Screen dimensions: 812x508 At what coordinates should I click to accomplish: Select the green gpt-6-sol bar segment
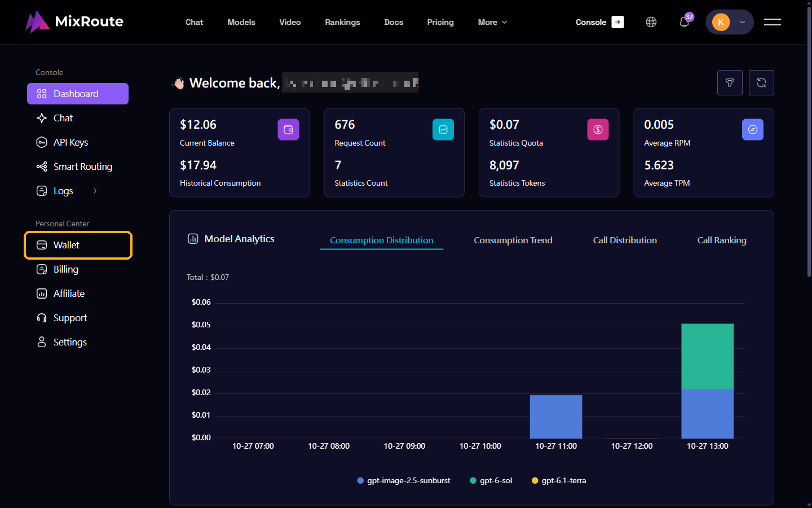click(x=708, y=357)
